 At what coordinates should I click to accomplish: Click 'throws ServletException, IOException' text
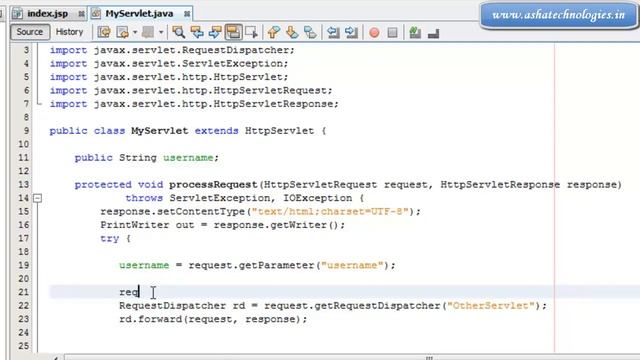[238, 198]
